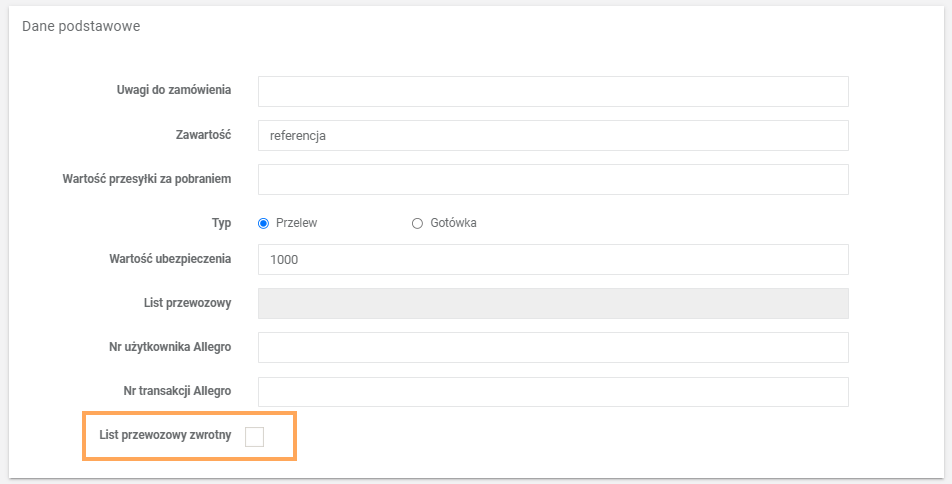952x484 pixels.
Task: Choose the Gotówka payment type option
Action: tap(418, 223)
